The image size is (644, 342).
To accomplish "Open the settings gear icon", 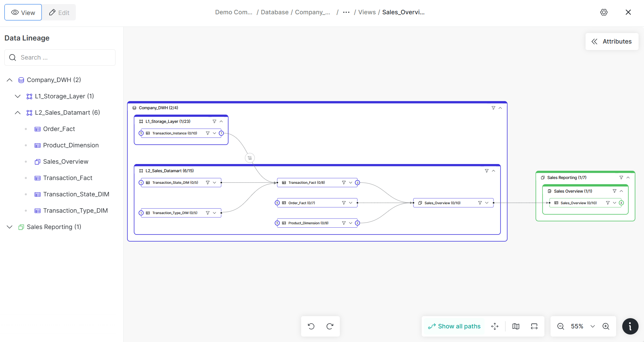I will pos(604,12).
